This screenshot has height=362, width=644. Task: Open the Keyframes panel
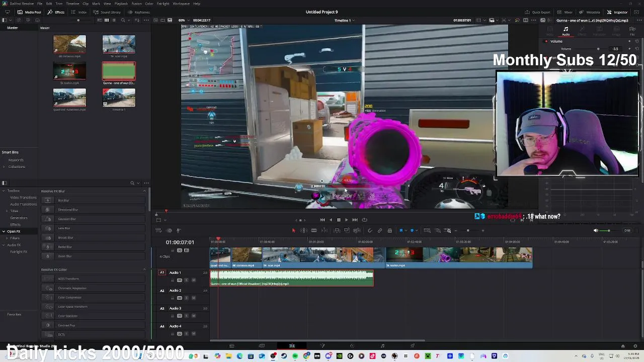point(139,12)
